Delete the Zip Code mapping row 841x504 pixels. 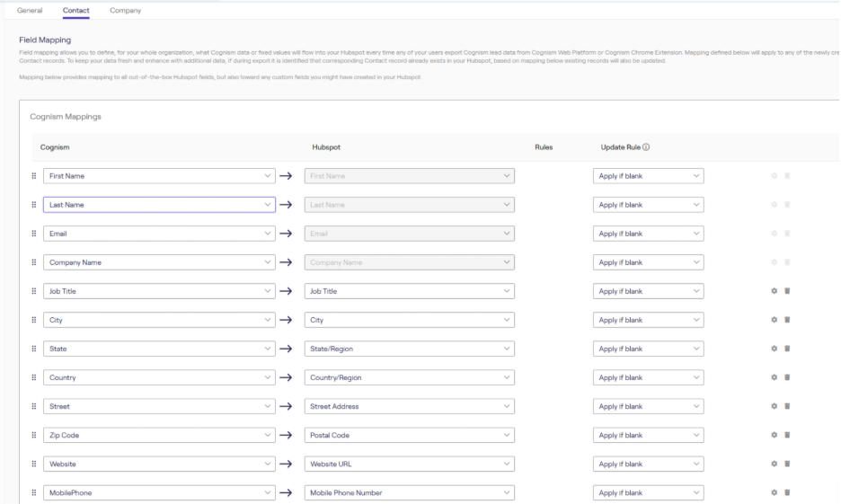[x=787, y=435]
